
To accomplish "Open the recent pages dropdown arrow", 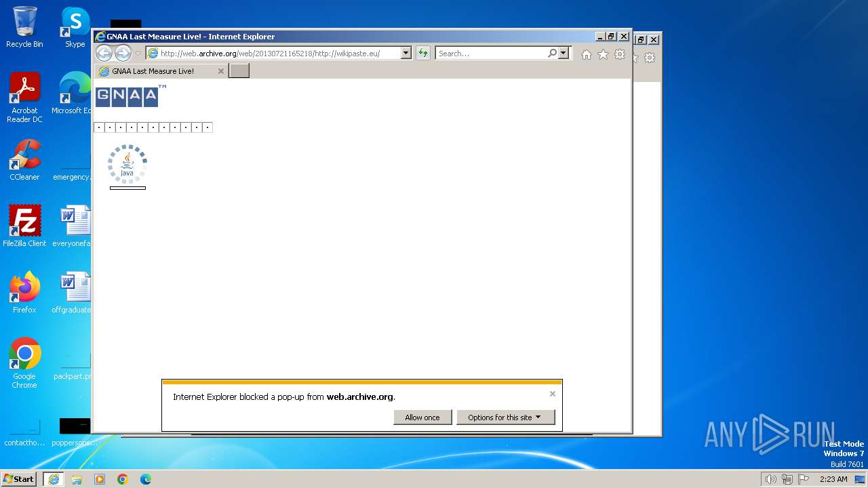I will click(138, 53).
